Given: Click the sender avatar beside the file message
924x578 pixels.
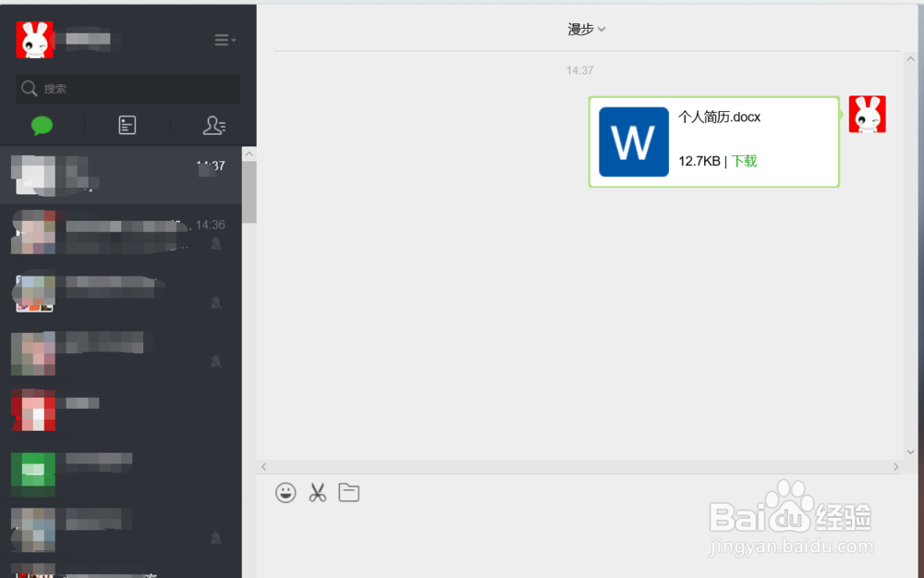Looking at the screenshot, I should (868, 113).
